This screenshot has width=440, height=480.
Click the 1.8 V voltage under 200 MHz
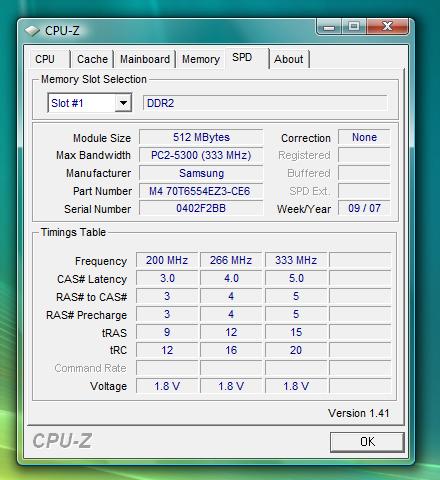click(x=167, y=386)
